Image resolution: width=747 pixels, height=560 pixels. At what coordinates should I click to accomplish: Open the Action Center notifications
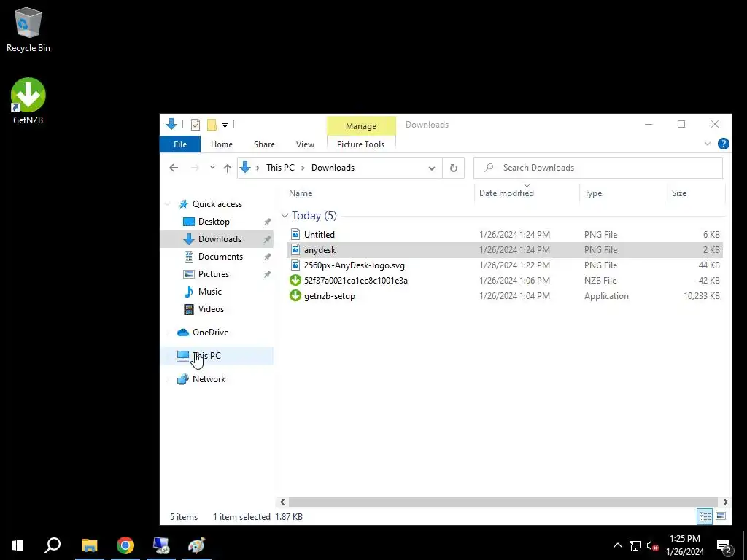[x=724, y=545]
